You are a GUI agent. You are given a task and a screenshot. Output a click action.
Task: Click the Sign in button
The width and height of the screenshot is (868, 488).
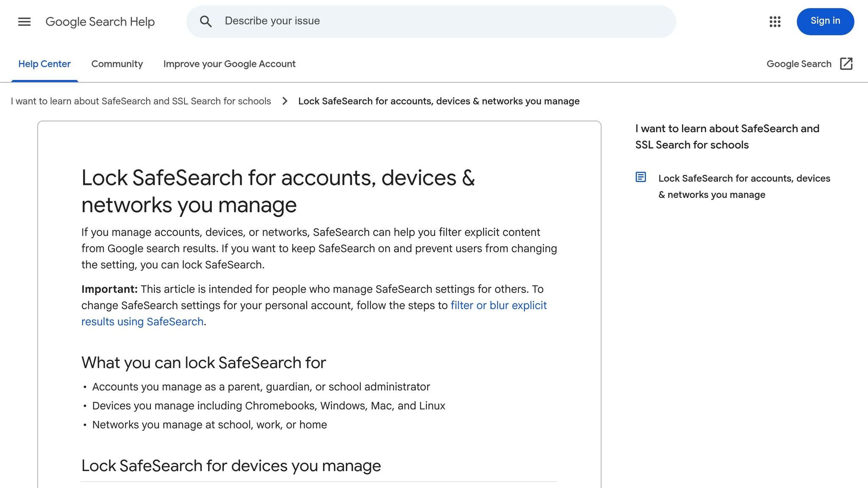[x=825, y=21]
